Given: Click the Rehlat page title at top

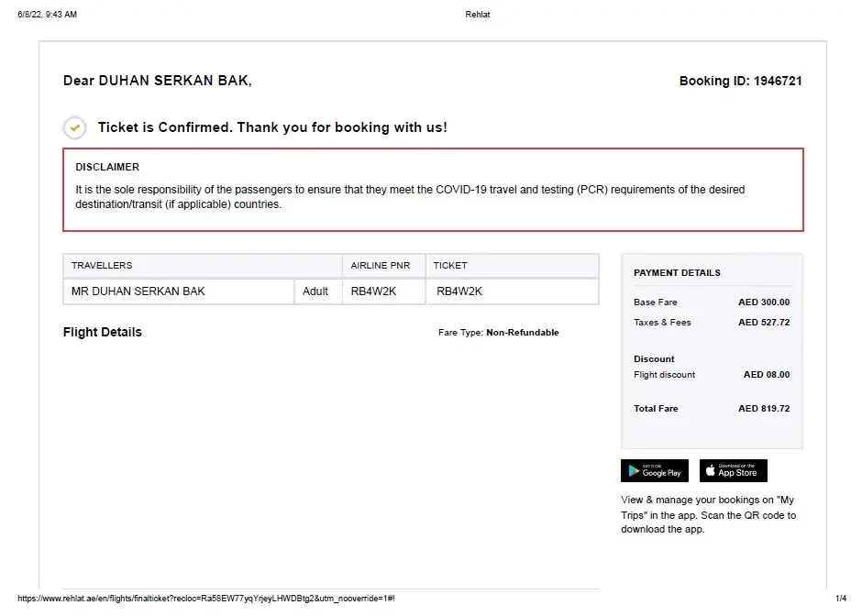Looking at the screenshot, I should point(478,15).
